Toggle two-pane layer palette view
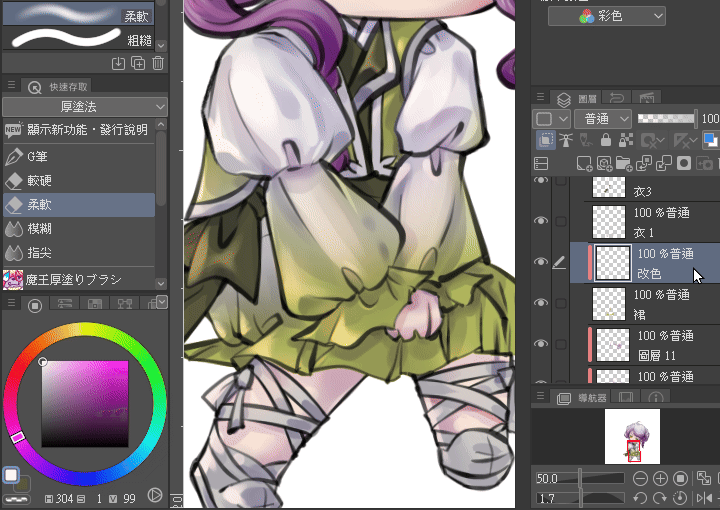This screenshot has width=720, height=510. tap(541, 163)
